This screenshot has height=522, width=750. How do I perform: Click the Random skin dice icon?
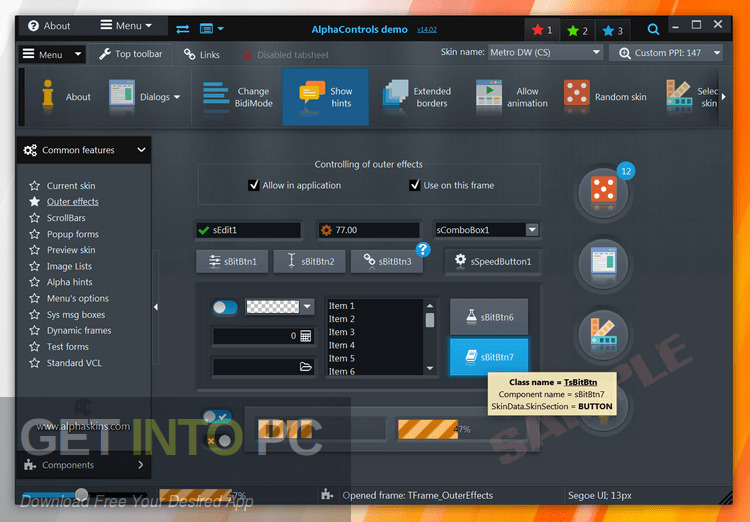pyautogui.click(x=576, y=93)
